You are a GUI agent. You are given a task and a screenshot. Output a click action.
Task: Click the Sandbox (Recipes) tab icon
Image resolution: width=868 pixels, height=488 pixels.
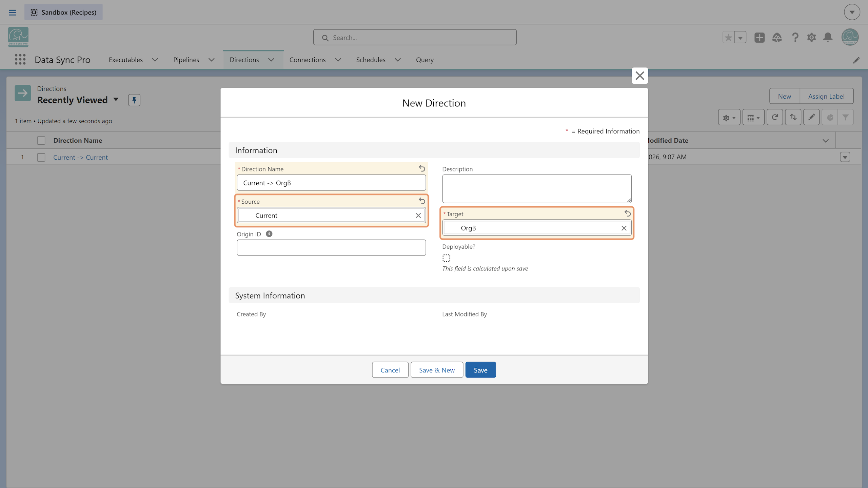34,12
